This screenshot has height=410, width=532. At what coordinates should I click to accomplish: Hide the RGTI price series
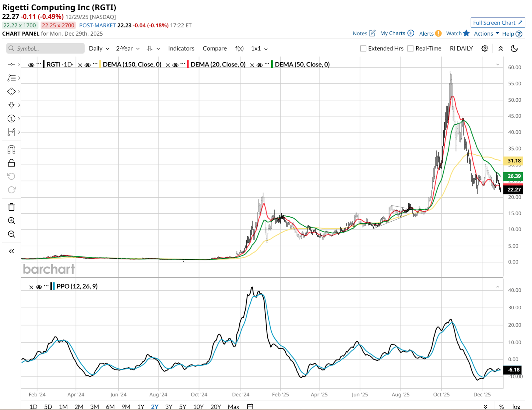31,65
